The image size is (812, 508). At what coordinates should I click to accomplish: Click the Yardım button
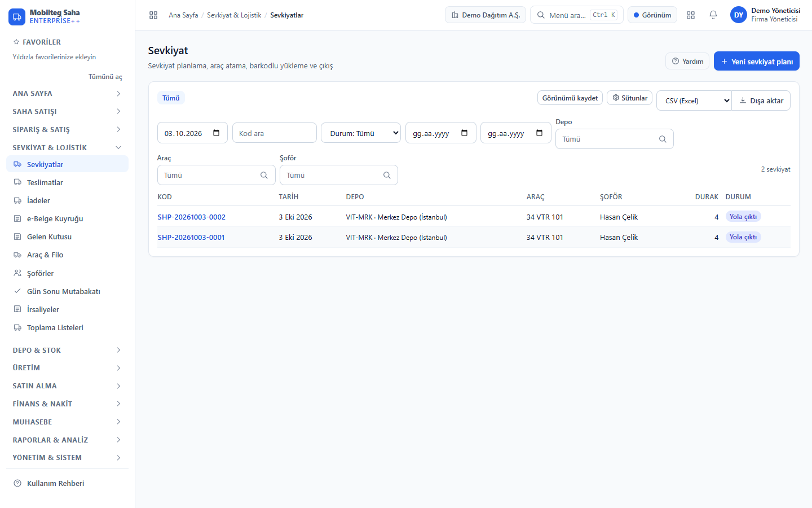(687, 61)
